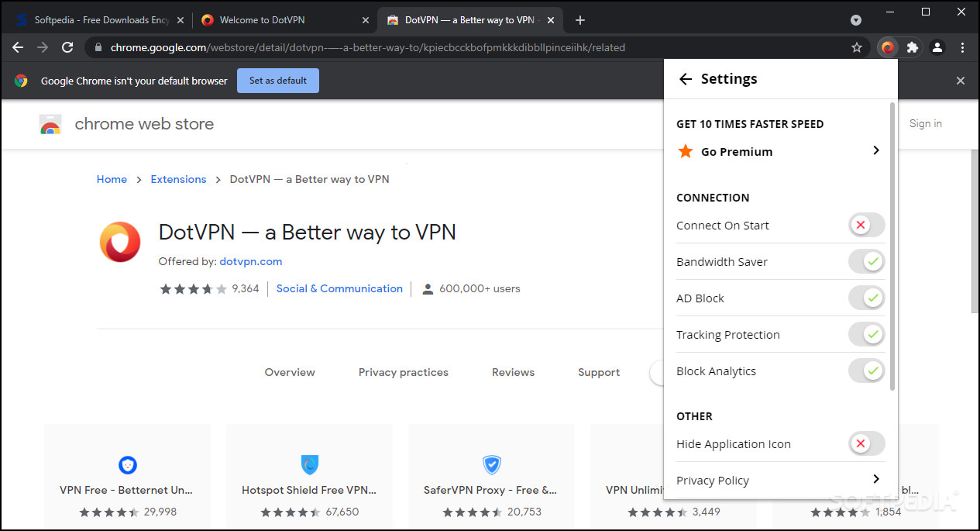Switch to the Welcome to DotVPN tab

[x=283, y=20]
